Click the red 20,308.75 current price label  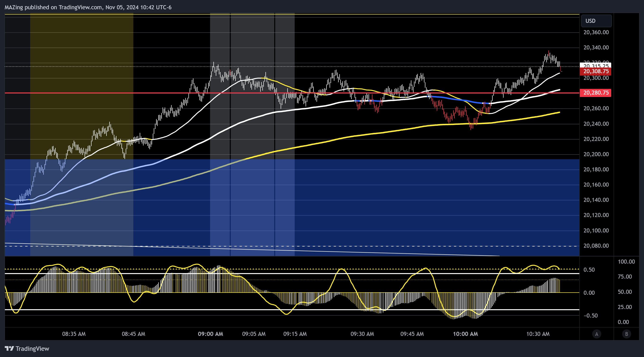tap(596, 72)
